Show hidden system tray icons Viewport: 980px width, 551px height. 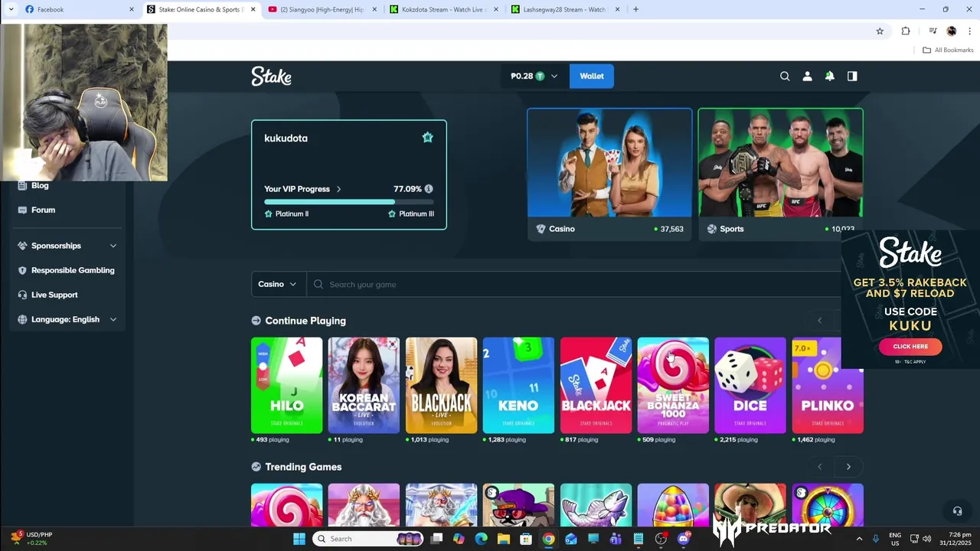click(859, 539)
